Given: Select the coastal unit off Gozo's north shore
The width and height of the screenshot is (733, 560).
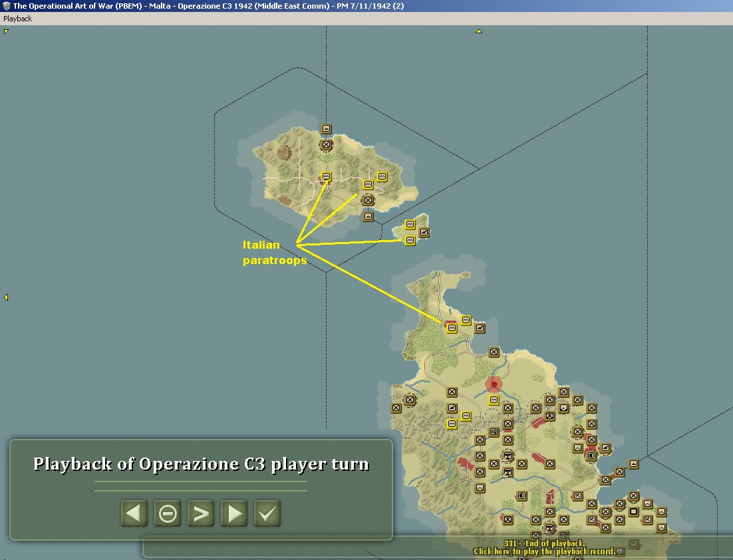Looking at the screenshot, I should point(327,128).
